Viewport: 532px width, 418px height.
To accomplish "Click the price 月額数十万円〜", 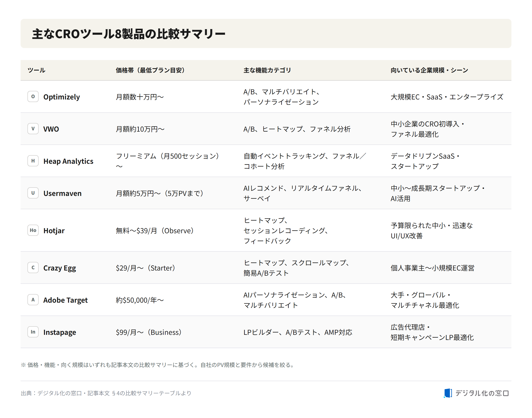I will coord(140,97).
